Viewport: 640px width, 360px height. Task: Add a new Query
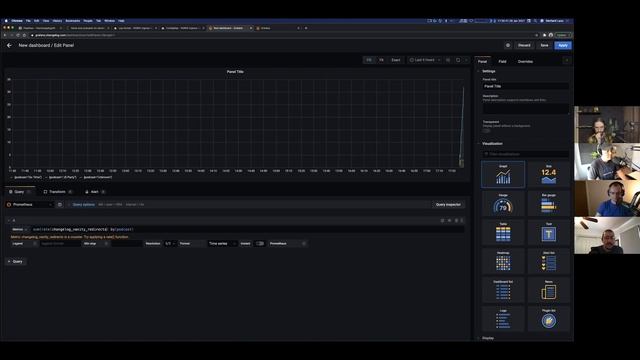pos(16,261)
